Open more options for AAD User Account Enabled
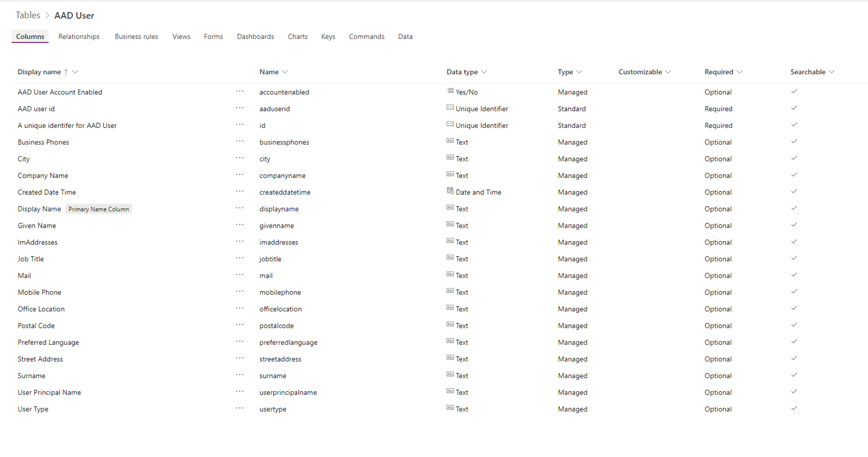Viewport: 868px width, 457px height. 240,92
